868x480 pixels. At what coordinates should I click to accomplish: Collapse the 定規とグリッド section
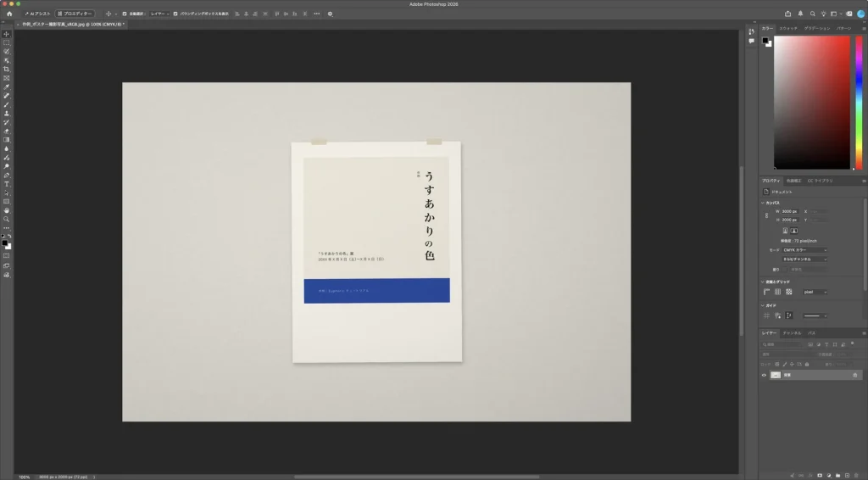(x=763, y=282)
